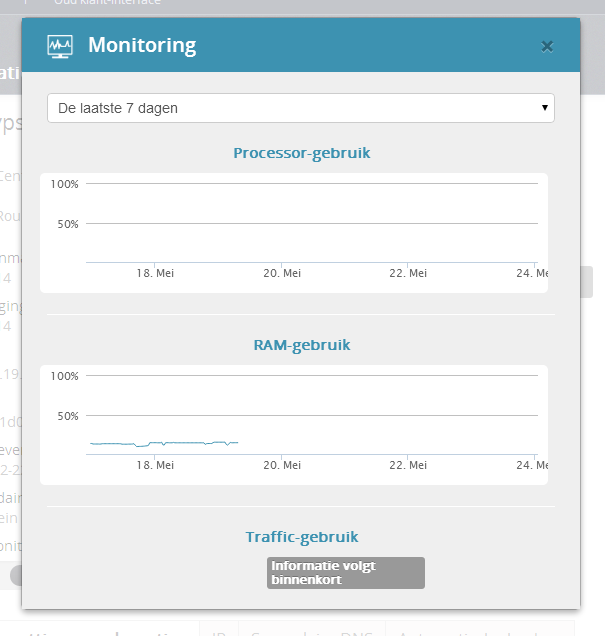Close the Monitoring dialog with the X
The width and height of the screenshot is (605, 636).
click(x=547, y=46)
